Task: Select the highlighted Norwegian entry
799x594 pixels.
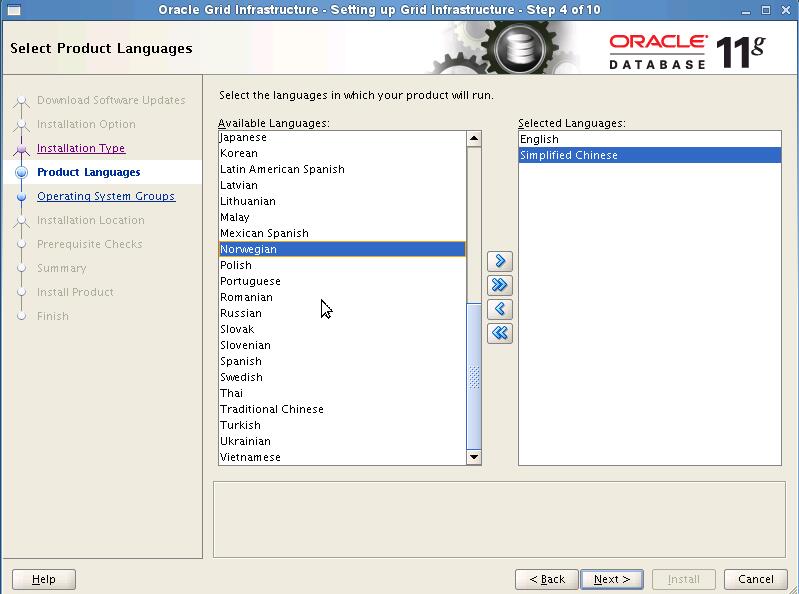Action: (x=342, y=249)
